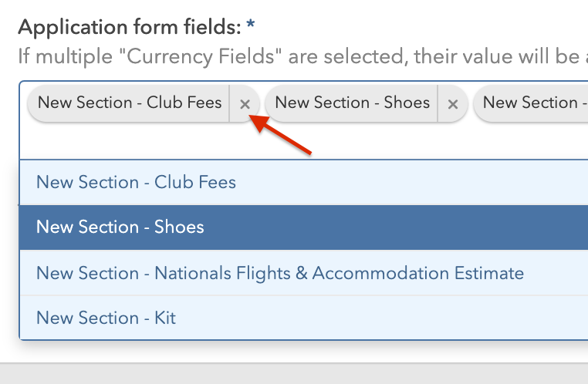This screenshot has width=588, height=384.
Task: Pick Nationals Flights & Accommodation Estimate option
Action: pos(280,273)
